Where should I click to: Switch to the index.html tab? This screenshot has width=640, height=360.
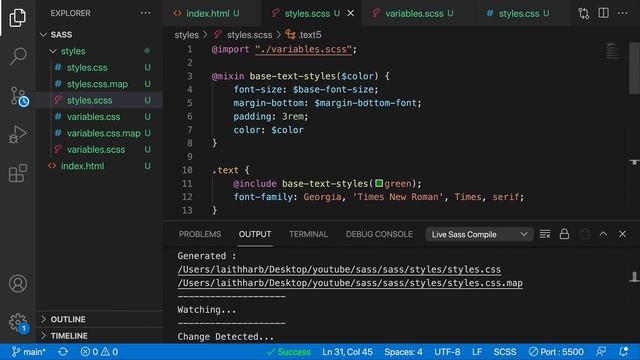click(212, 13)
